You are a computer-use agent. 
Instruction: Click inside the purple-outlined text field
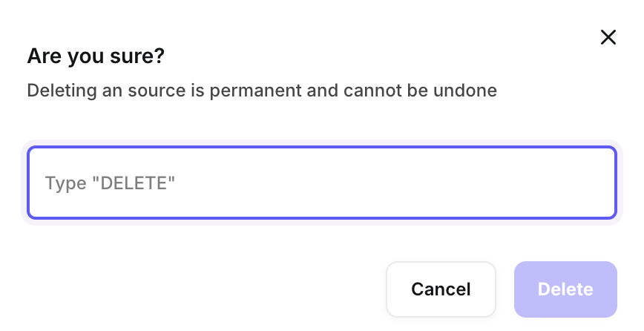(x=321, y=183)
